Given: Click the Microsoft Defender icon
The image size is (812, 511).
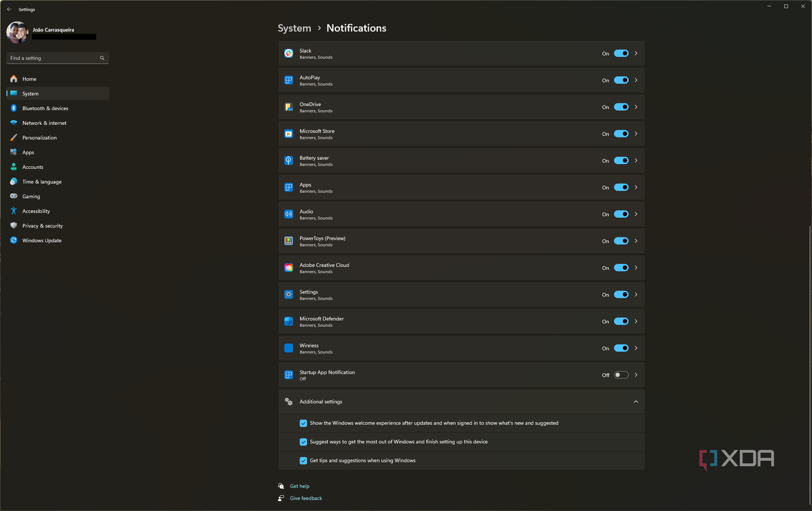Looking at the screenshot, I should coord(289,321).
